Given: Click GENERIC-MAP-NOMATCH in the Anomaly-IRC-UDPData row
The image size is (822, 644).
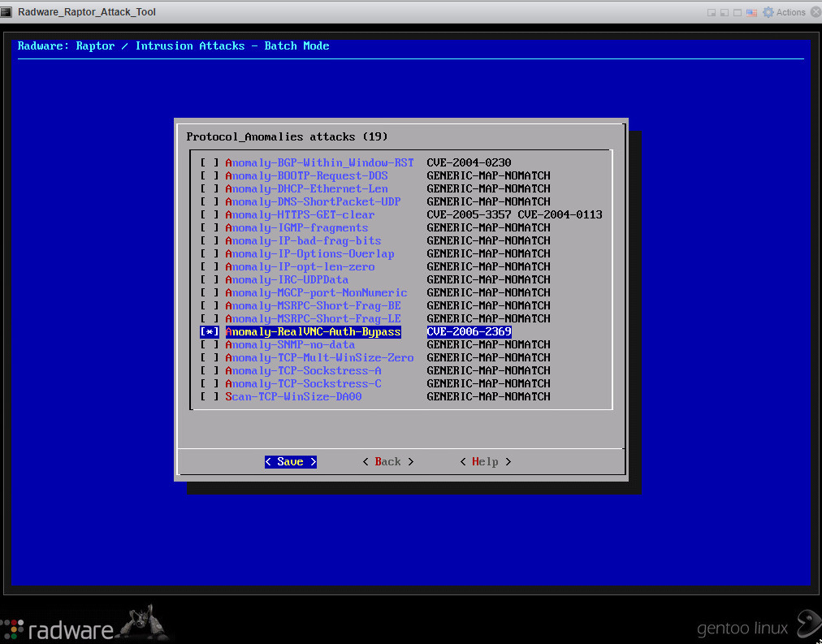Looking at the screenshot, I should [x=489, y=280].
